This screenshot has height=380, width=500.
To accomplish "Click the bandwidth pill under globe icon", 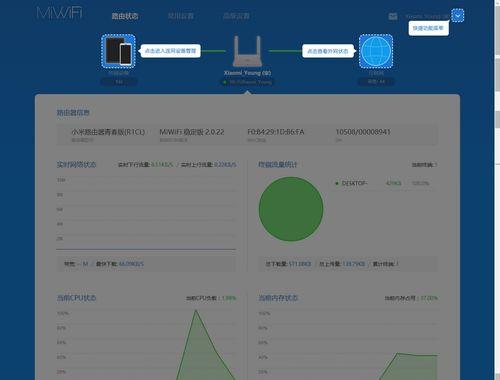I will pos(376,81).
